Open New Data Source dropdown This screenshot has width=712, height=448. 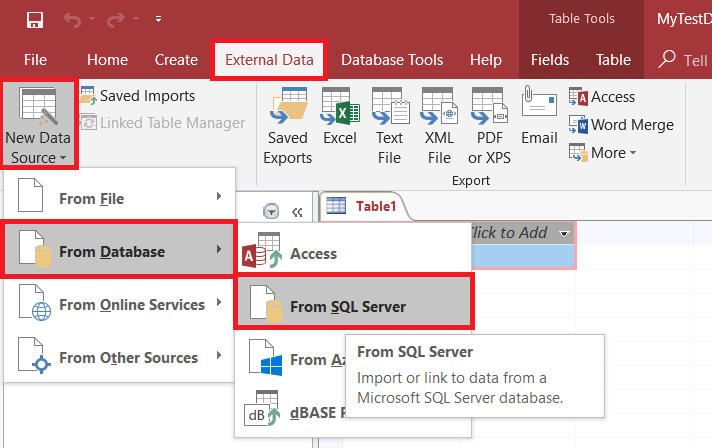pyautogui.click(x=39, y=126)
